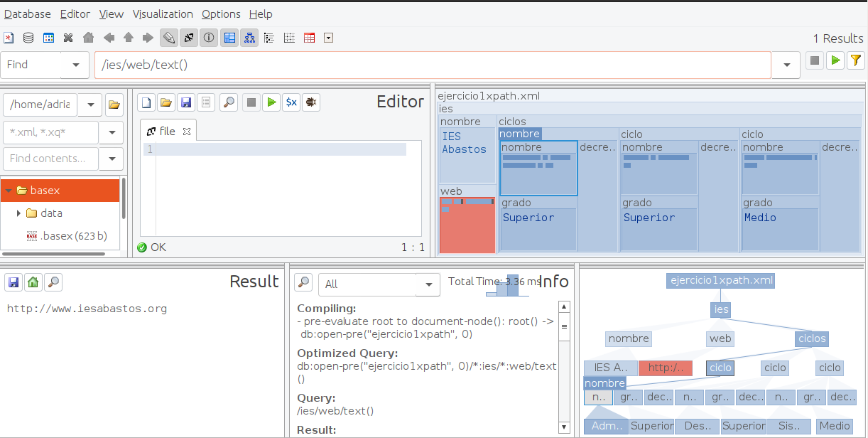
Task: Toggle the Editor view pencil button in the top toolbar
Action: (168, 38)
